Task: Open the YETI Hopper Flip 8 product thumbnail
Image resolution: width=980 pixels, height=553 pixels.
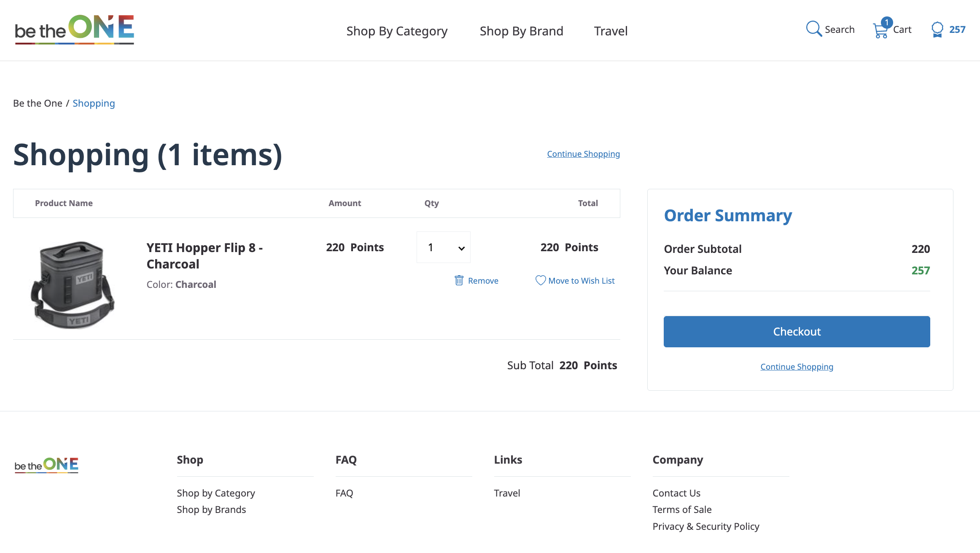Action: [73, 285]
